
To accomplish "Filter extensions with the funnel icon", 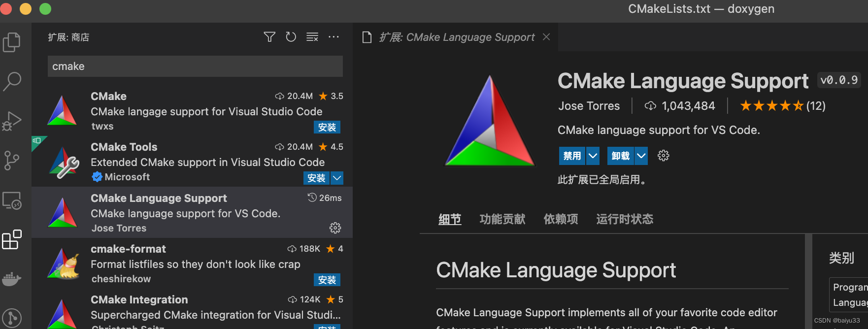I will 269,37.
